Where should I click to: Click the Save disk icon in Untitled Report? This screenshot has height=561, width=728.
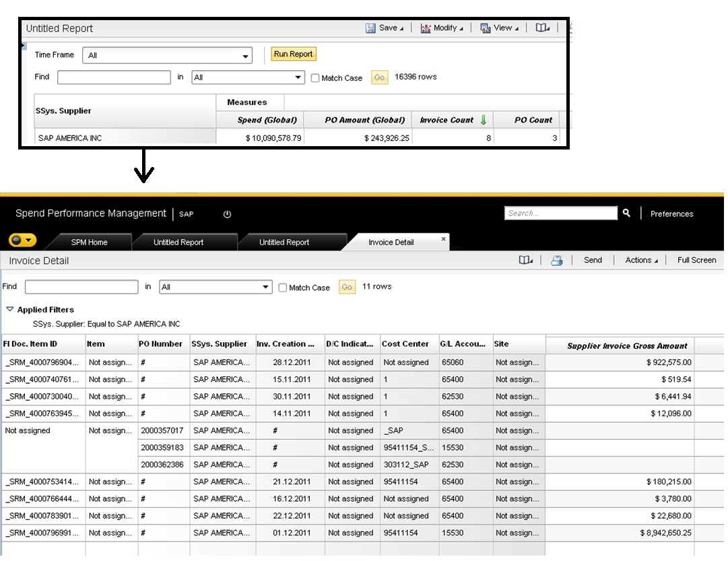tap(370, 28)
